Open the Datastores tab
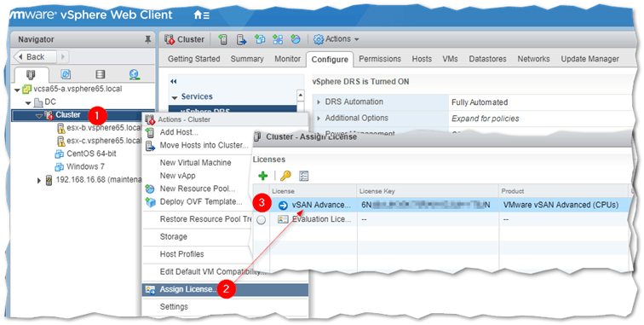 (x=487, y=59)
